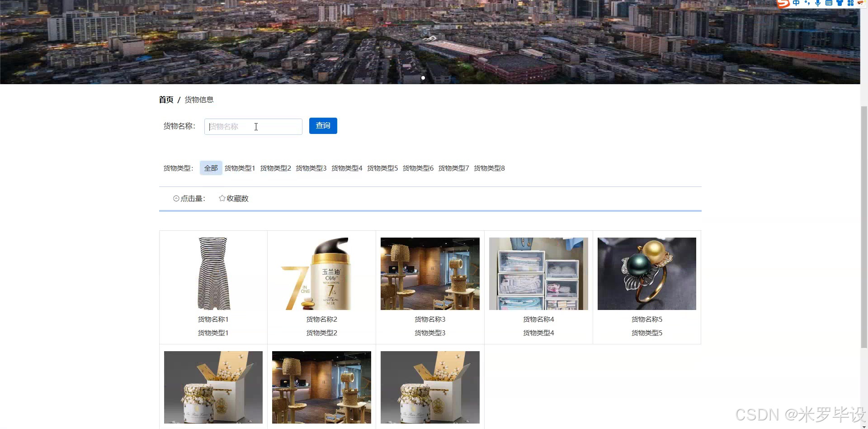Select the 全部 category filter
Viewport: 868px width, 429px height.
coord(211,168)
